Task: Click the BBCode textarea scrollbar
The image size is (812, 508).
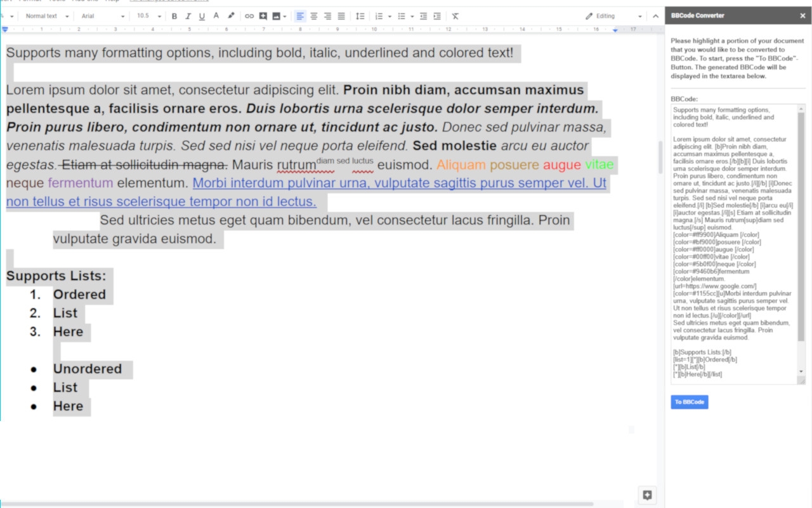Action: pos(801,227)
